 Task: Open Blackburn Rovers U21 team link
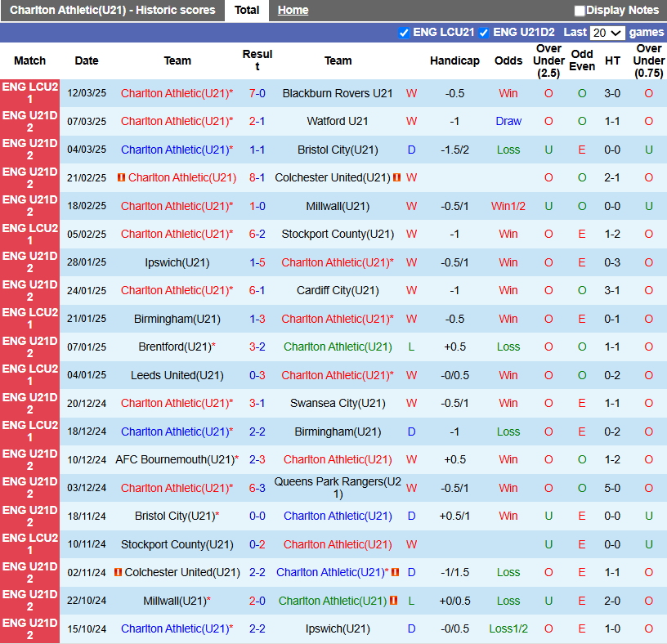[x=338, y=93]
